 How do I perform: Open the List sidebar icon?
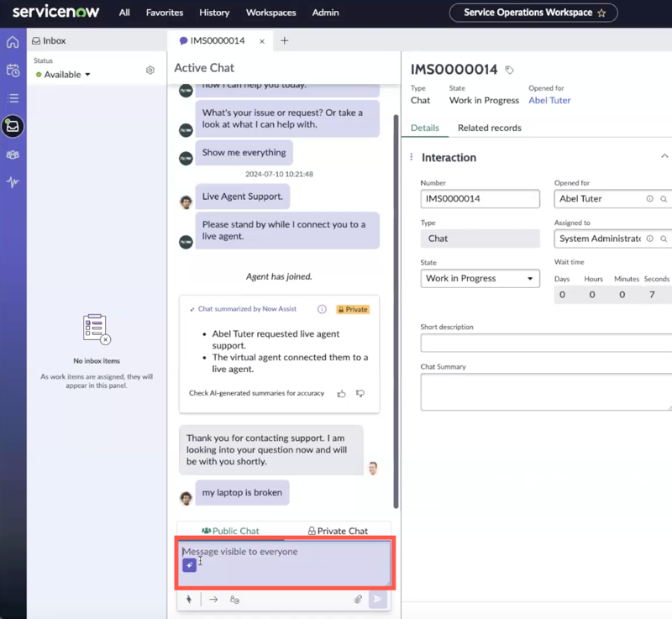(x=13, y=98)
